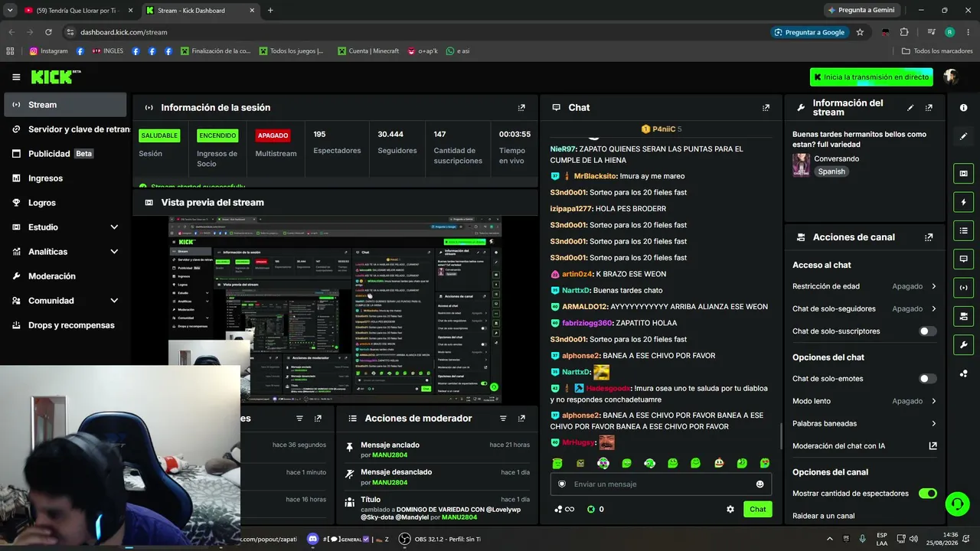The image size is (980, 551).
Task: Reload the dashboard page
Action: pos(48,32)
